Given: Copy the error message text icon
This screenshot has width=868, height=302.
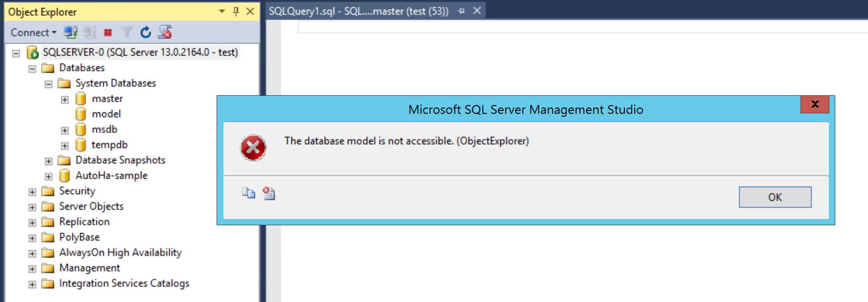Looking at the screenshot, I should point(248,194).
